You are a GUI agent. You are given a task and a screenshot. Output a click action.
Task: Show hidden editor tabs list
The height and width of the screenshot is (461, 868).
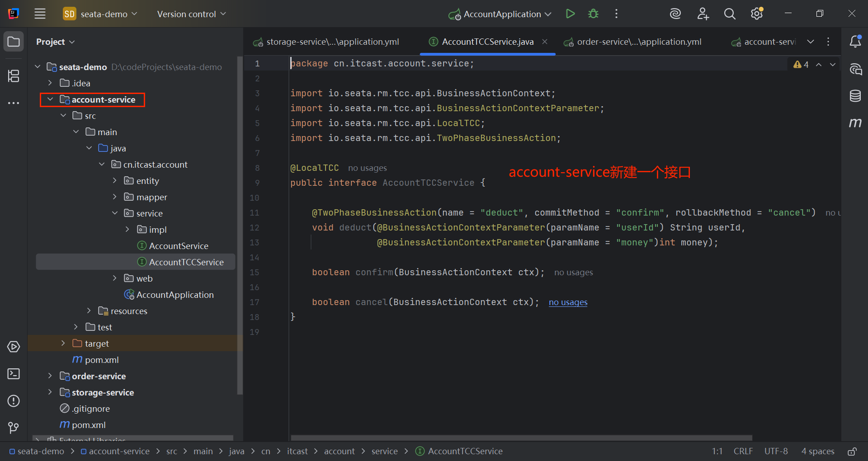(811, 42)
